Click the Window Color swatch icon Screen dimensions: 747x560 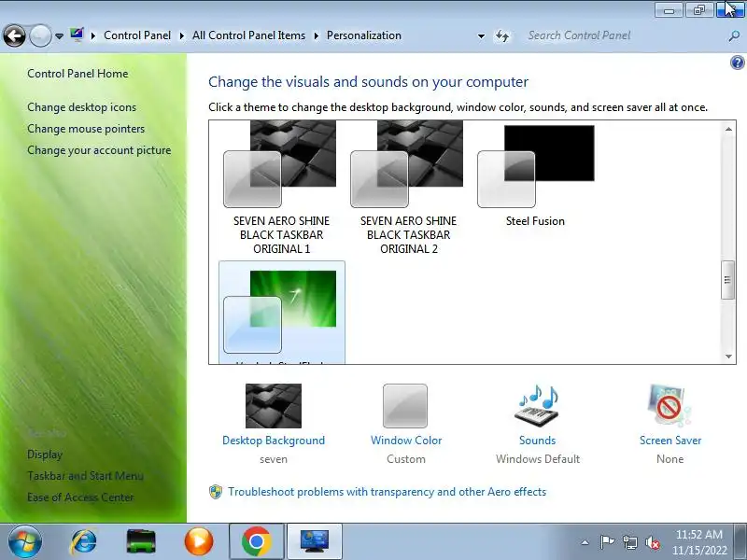coord(405,406)
